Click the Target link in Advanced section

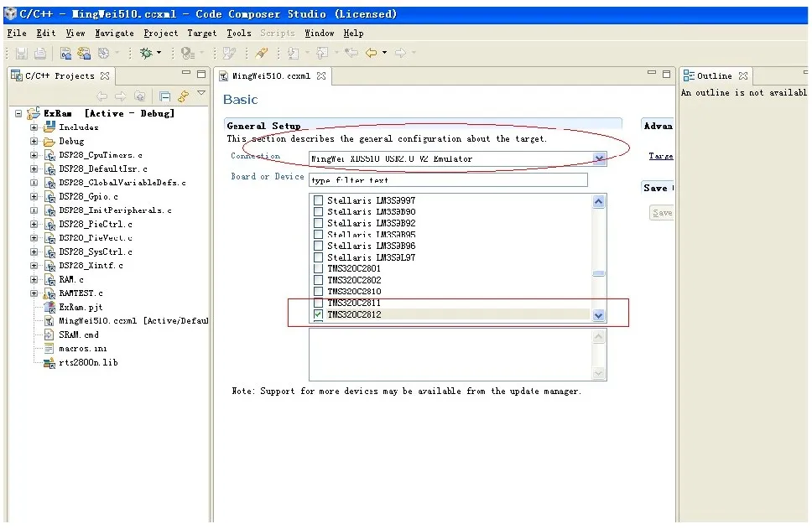coord(660,156)
